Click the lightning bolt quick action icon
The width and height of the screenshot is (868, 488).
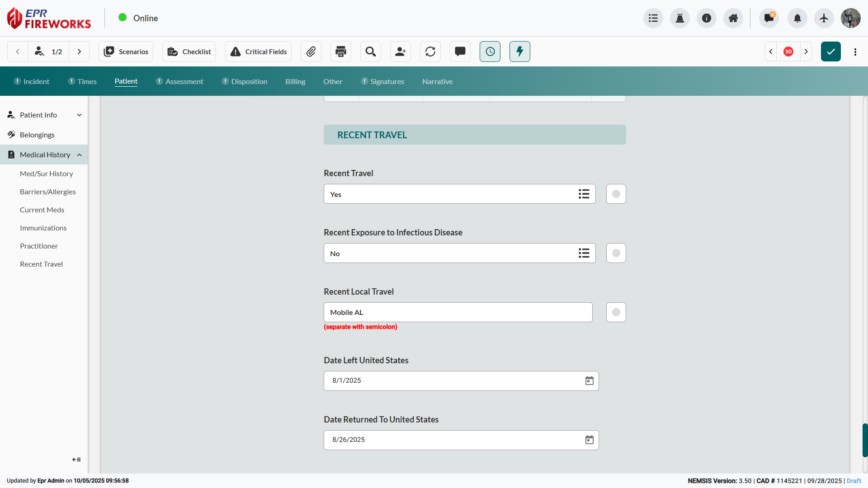(520, 52)
